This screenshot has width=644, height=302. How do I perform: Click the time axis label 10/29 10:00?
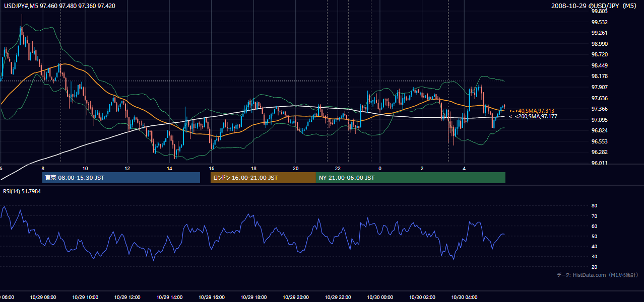tap(85, 297)
